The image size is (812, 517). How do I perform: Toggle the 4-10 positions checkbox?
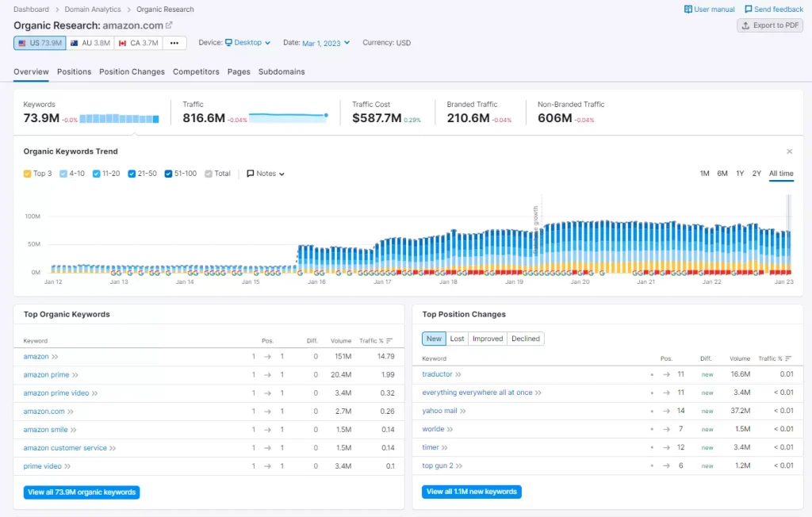[63, 174]
